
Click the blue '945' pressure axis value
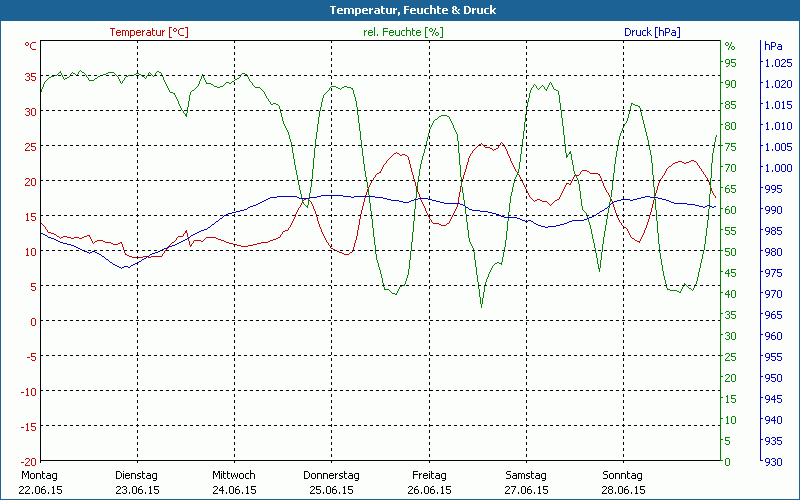773,399
